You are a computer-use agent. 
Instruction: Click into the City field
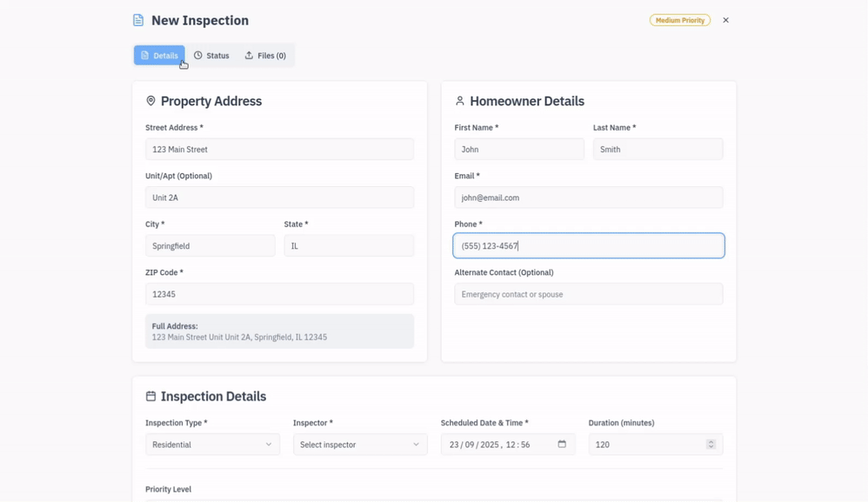210,245
